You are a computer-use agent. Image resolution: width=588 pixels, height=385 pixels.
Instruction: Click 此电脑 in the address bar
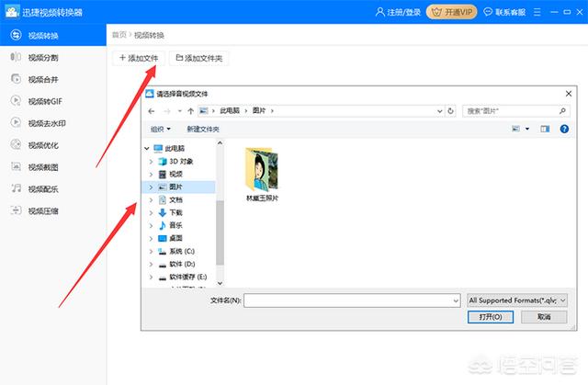tap(230, 110)
